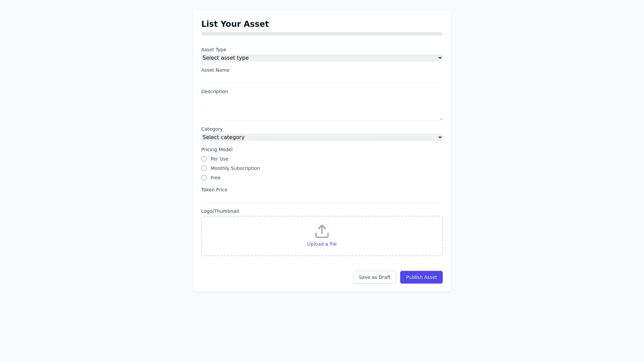This screenshot has width=644, height=362.
Task: Click the Upload a file link
Action: [322, 244]
